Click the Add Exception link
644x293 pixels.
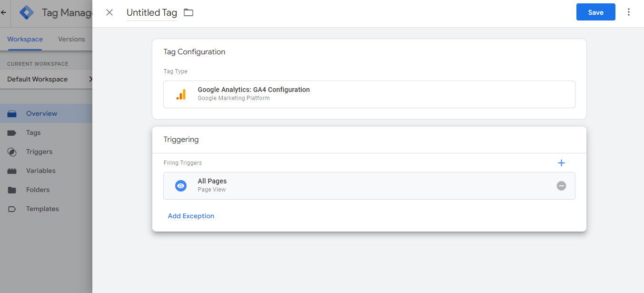[x=191, y=216]
